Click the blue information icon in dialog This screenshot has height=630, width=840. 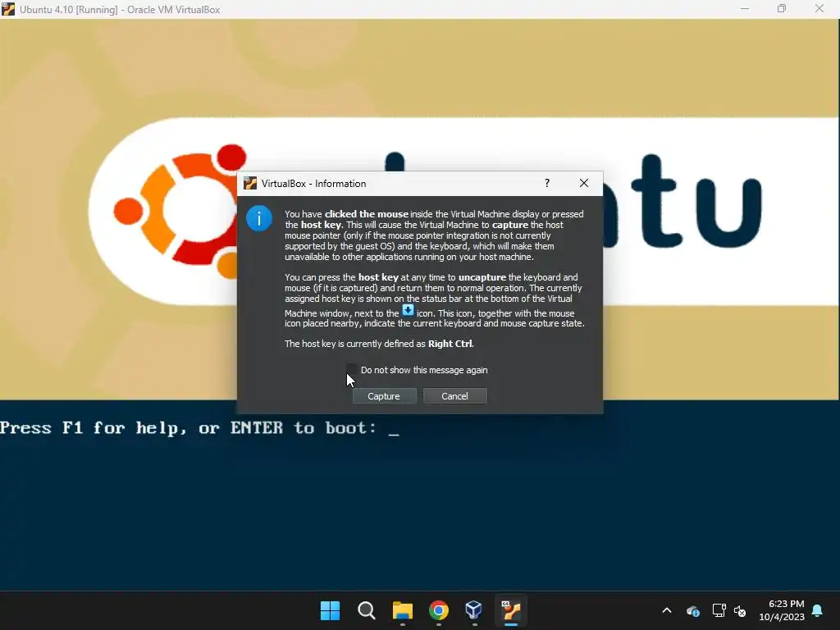[x=259, y=218]
